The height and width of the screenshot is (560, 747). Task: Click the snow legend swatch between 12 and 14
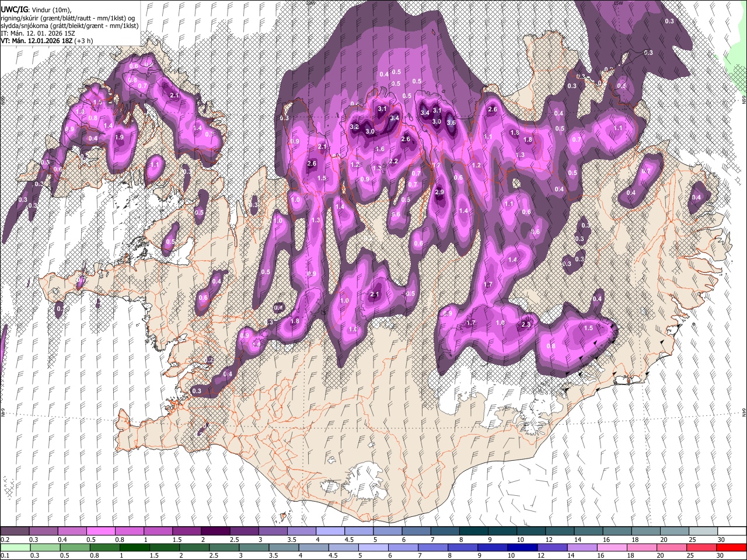(x=559, y=531)
